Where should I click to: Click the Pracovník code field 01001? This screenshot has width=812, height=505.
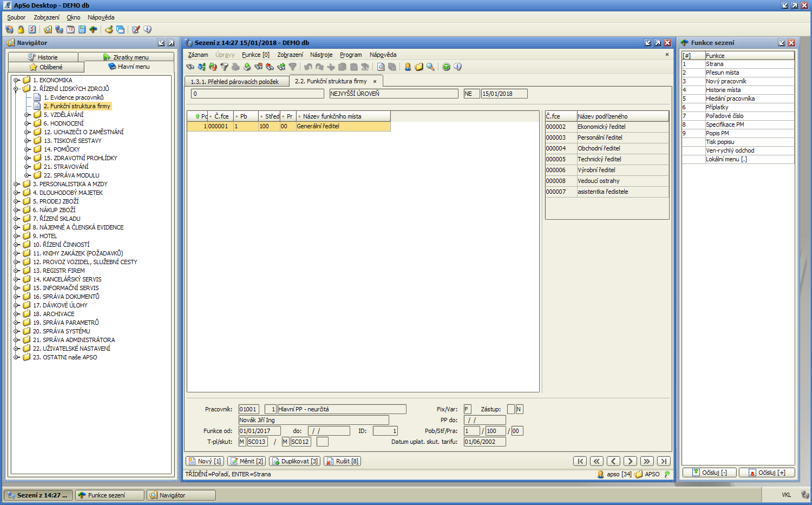(x=248, y=409)
